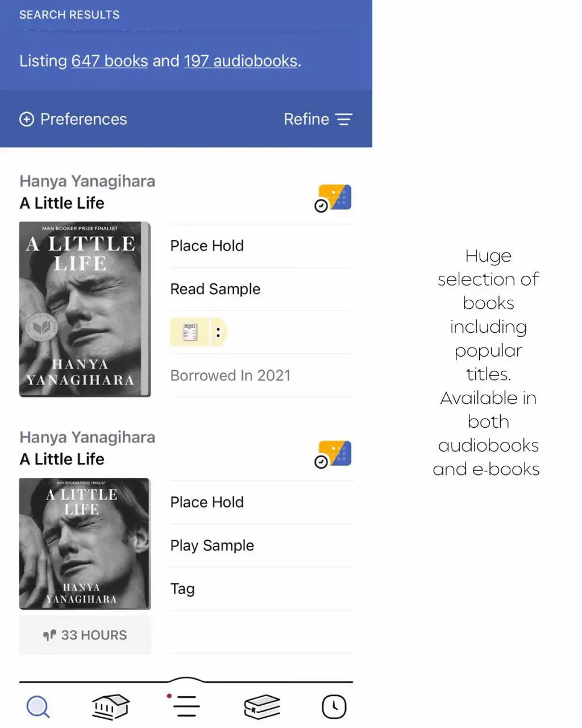Image resolution: width=582 pixels, height=728 pixels.
Task: Open the A Little Life ebook cover
Action: click(84, 309)
